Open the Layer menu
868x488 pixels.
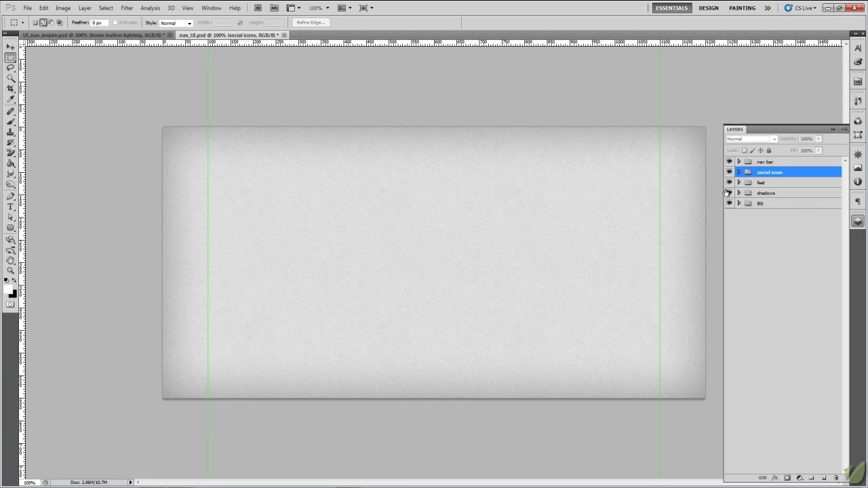[x=85, y=8]
